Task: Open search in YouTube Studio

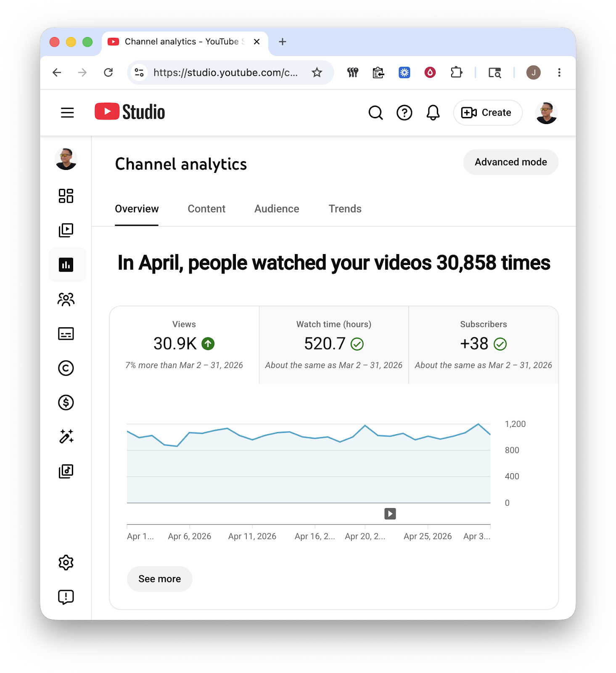Action: click(x=375, y=113)
